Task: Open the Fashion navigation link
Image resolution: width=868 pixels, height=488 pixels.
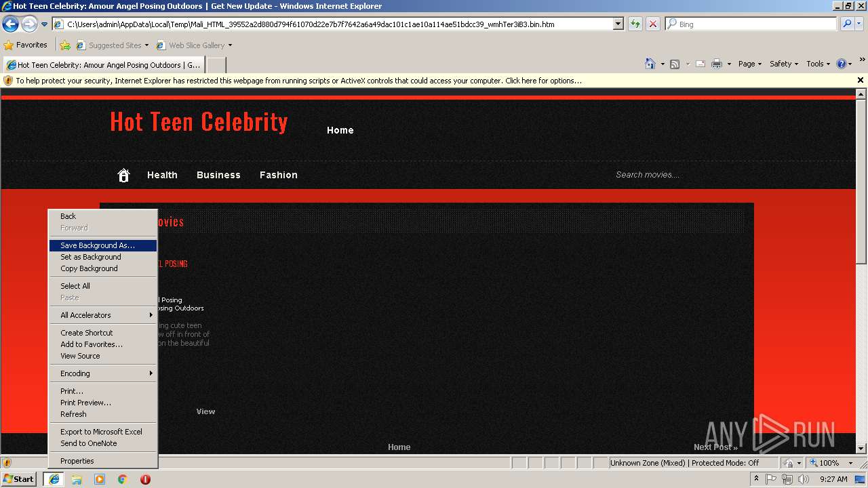Action: [x=279, y=175]
